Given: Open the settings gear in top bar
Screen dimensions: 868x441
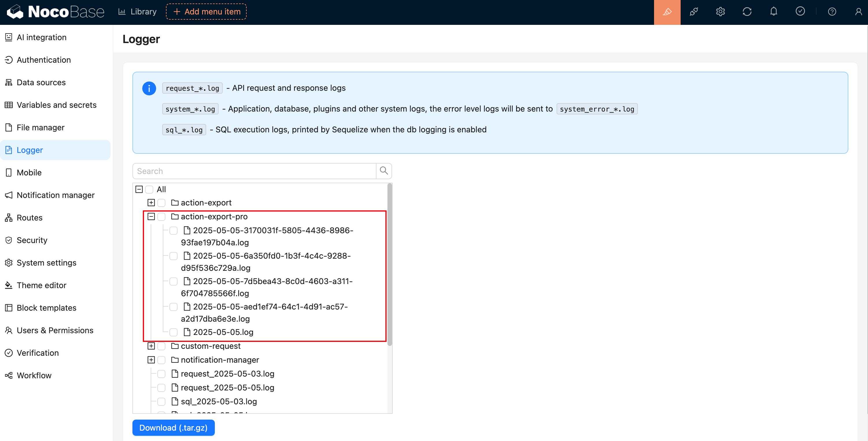Looking at the screenshot, I should (x=720, y=12).
